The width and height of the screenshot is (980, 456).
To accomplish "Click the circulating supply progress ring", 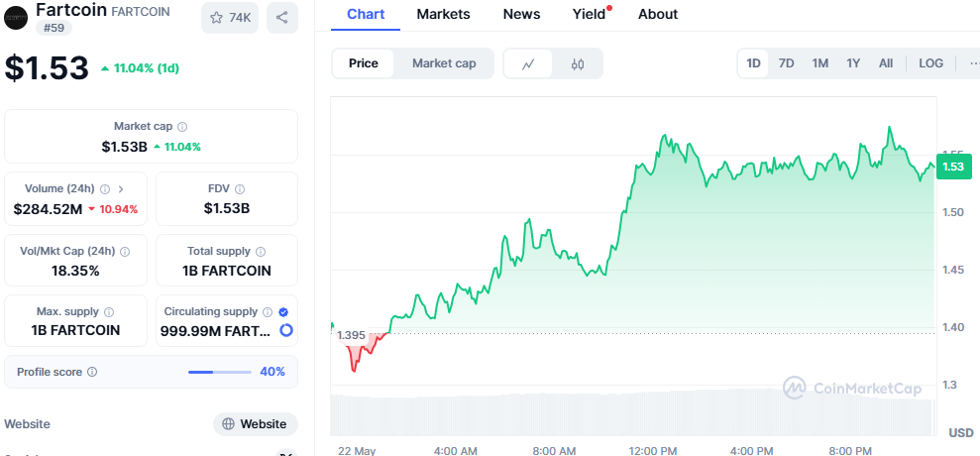I will point(286,330).
